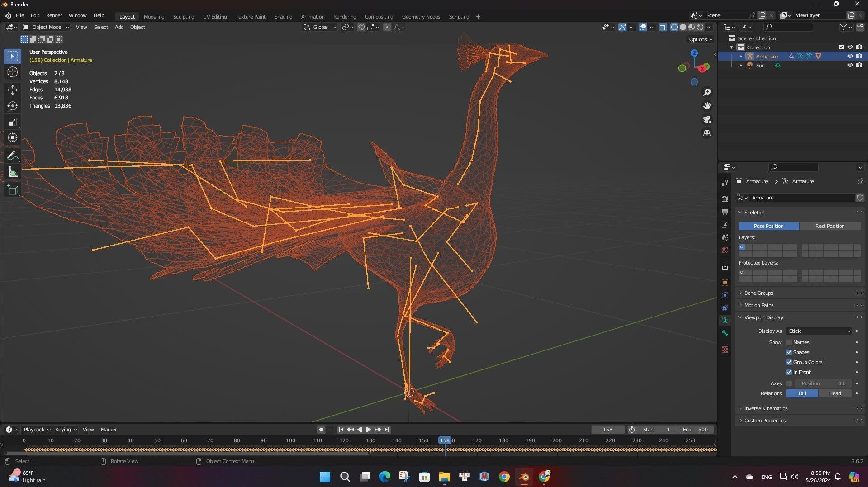This screenshot has height=487, width=868.
Task: Open the Playback dropdown in timeline
Action: point(37,430)
